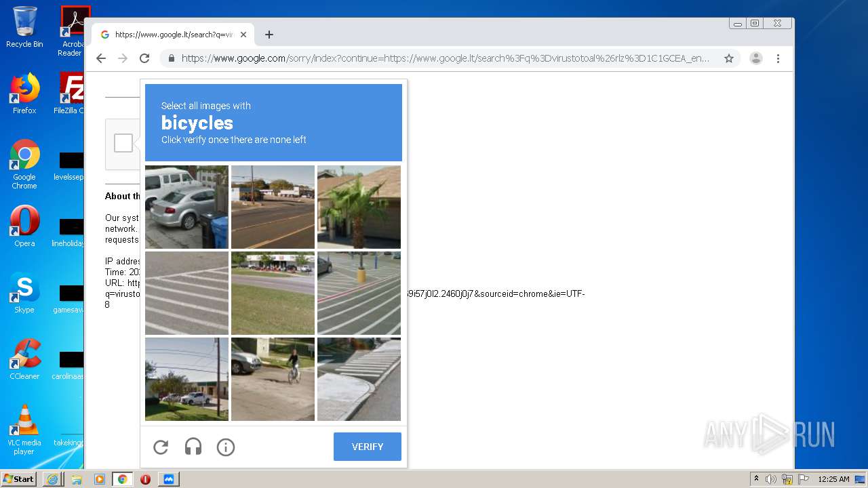Open Internet Explorer from the taskbar
This screenshot has width=868, height=488.
[52, 479]
